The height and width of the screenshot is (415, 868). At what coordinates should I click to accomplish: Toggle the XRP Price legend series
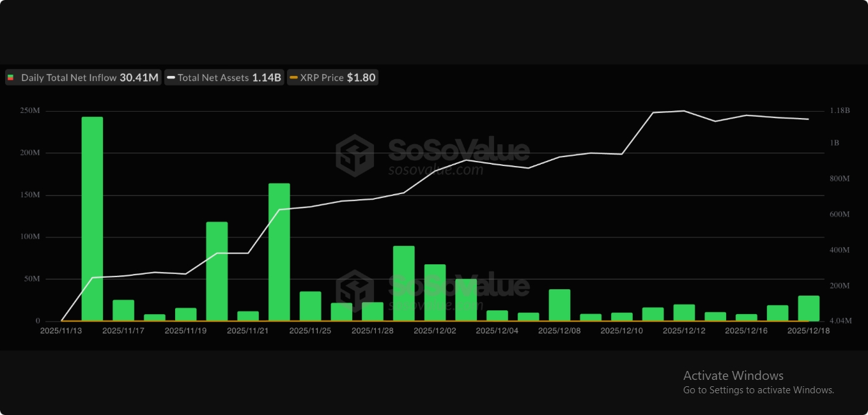tap(332, 78)
